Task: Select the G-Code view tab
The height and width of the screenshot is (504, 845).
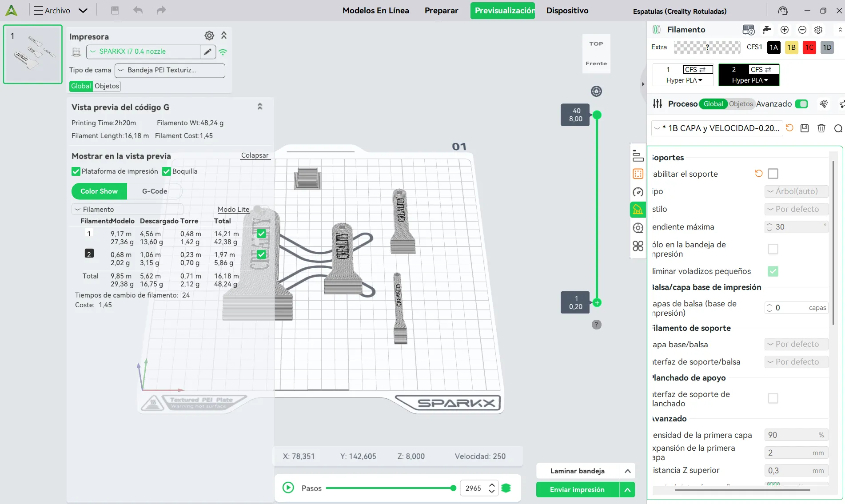Action: tap(155, 191)
